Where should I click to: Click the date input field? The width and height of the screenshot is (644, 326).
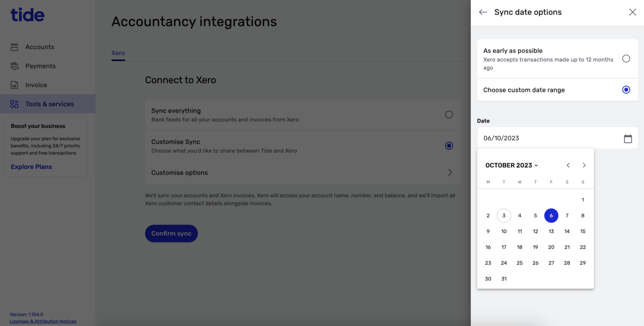[x=545, y=138]
